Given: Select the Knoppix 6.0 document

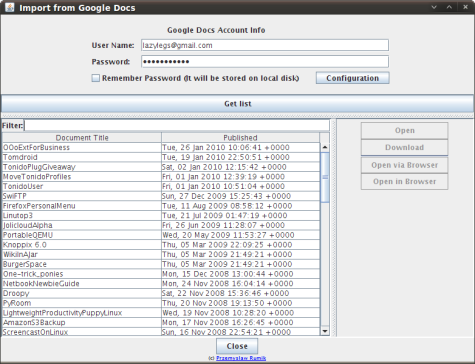Looking at the screenshot, I should [82, 245].
